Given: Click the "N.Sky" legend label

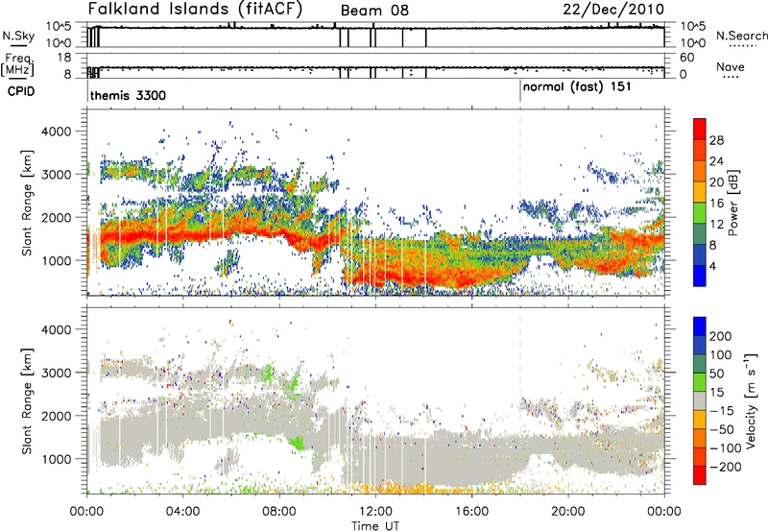Looking at the screenshot, I should tap(18, 36).
